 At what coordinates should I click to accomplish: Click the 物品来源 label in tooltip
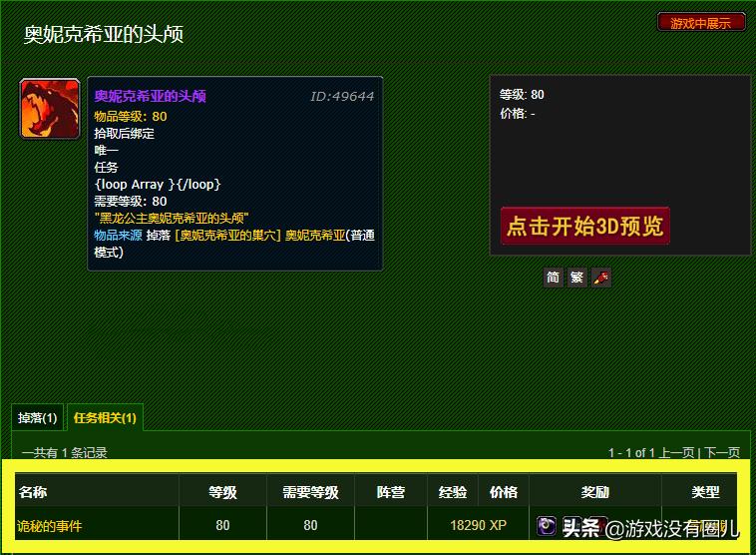(x=118, y=235)
